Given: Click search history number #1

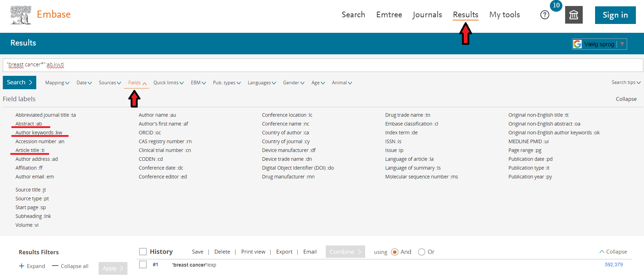Looking at the screenshot, I should click(155, 264).
